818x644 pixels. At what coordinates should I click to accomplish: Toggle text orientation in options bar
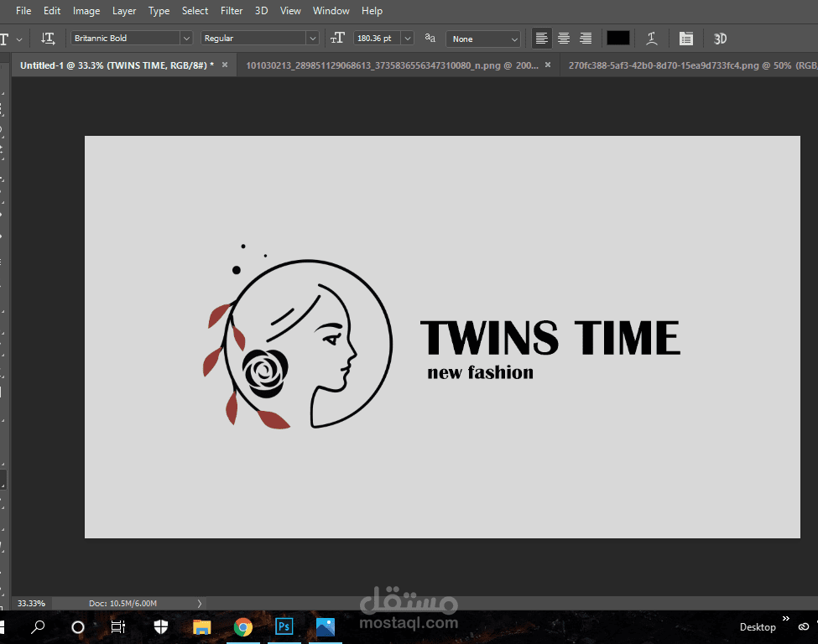[48, 39]
